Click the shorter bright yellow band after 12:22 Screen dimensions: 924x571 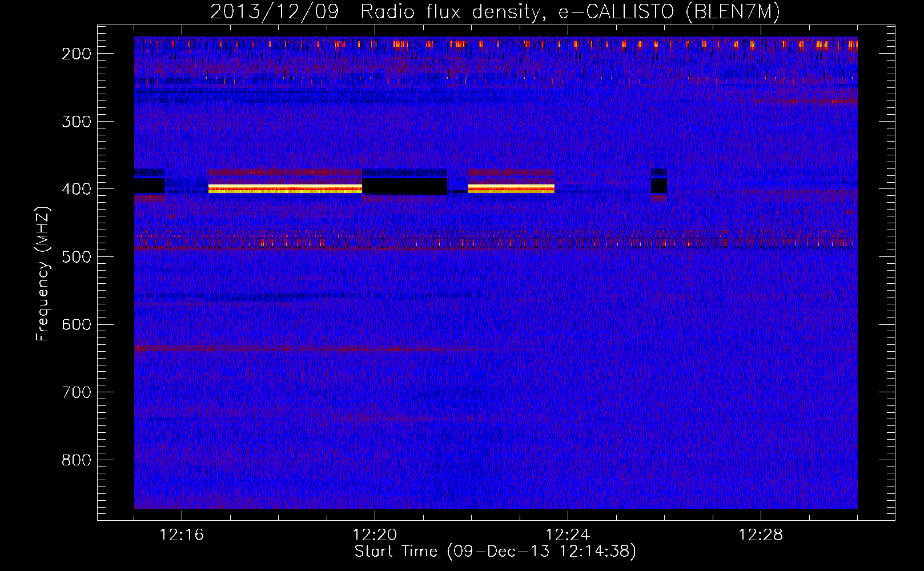click(x=511, y=188)
